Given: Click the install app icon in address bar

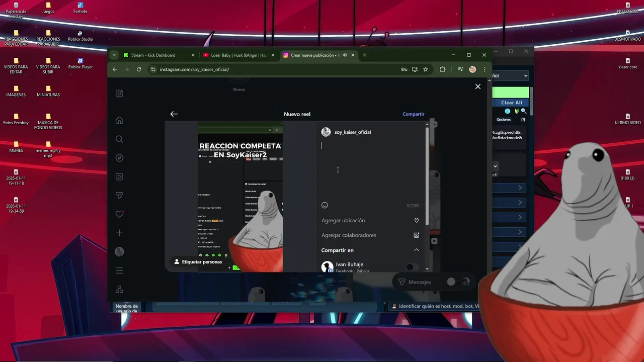Looking at the screenshot, I should click(415, 69).
